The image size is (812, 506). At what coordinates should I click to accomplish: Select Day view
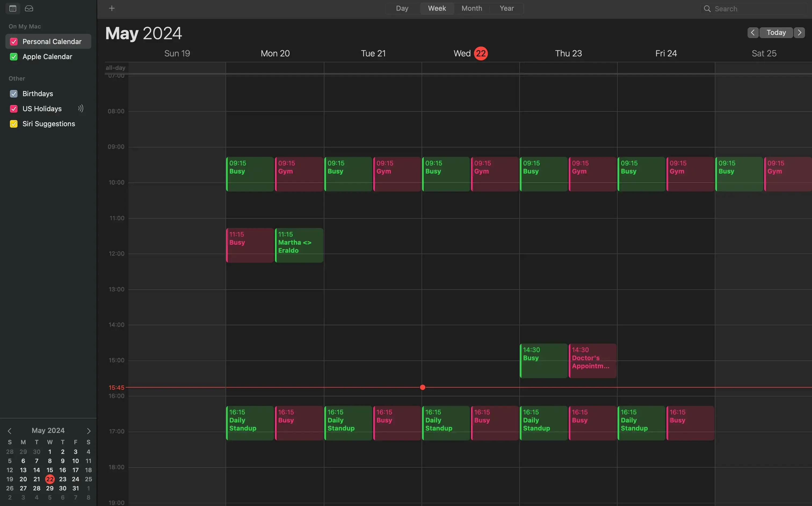[x=402, y=8]
